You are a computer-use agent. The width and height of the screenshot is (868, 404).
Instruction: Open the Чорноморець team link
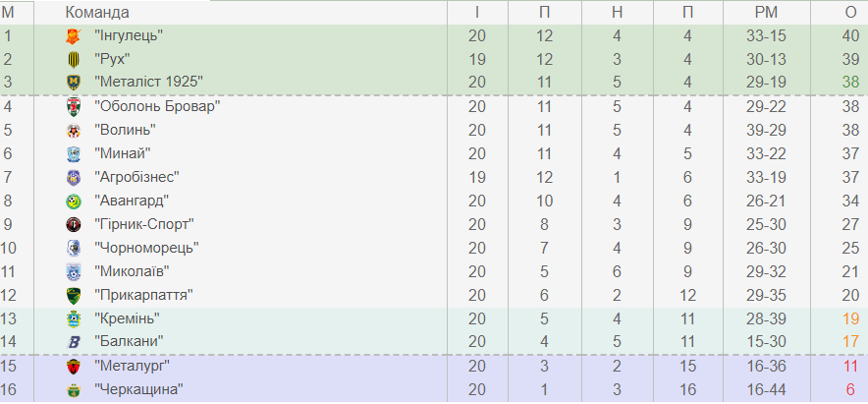tap(146, 248)
